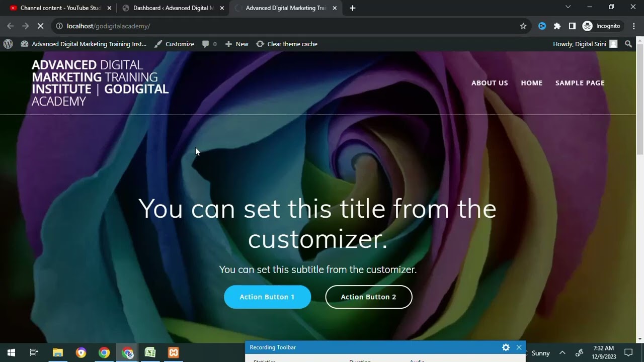Click the page vertical scrollbar
644x362 pixels.
tap(640, 101)
